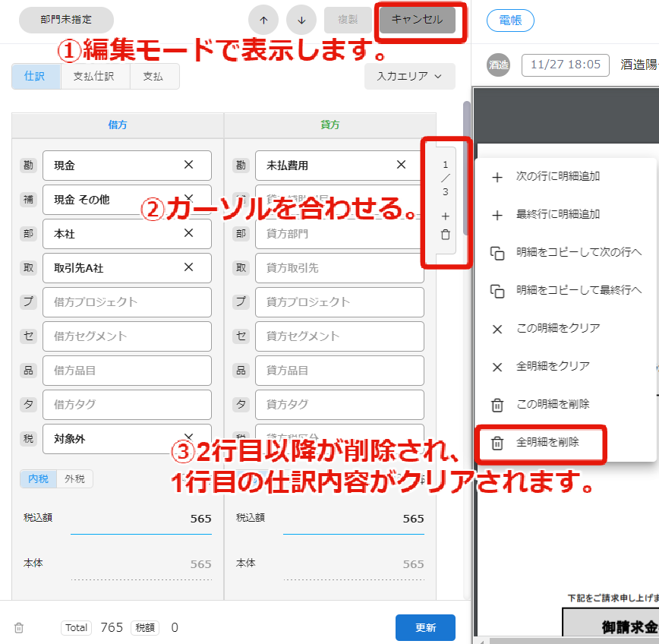The width and height of the screenshot is (659, 644).
Task: Edit the 貸方 税込額 amount field
Action: pyautogui.click(x=354, y=519)
